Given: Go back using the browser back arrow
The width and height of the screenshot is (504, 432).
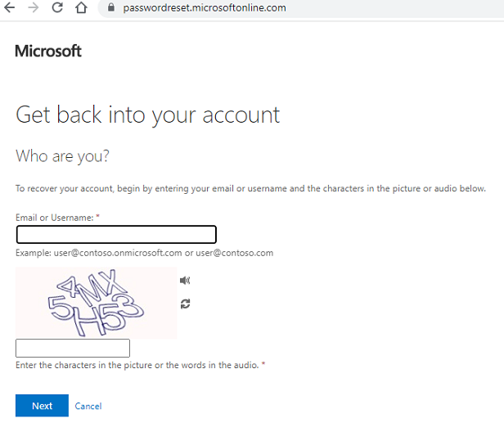Looking at the screenshot, I should [9, 7].
